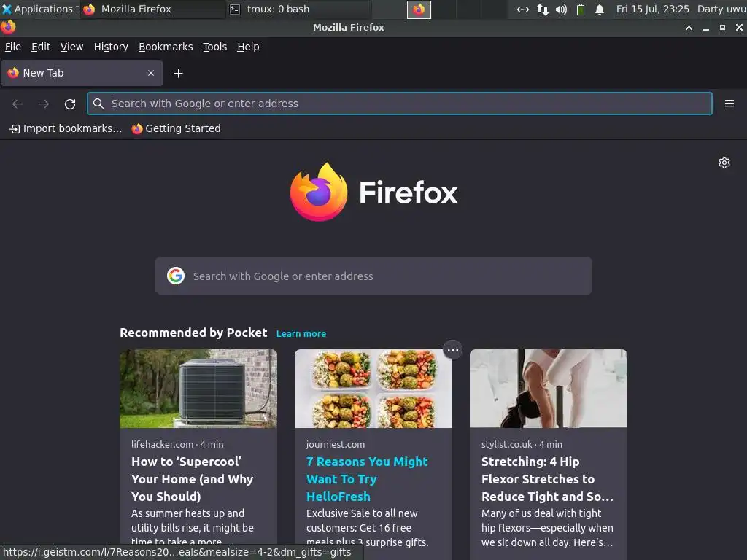Viewport: 747px width, 560px height.
Task: Click the journiest.com source text
Action: coord(336,444)
